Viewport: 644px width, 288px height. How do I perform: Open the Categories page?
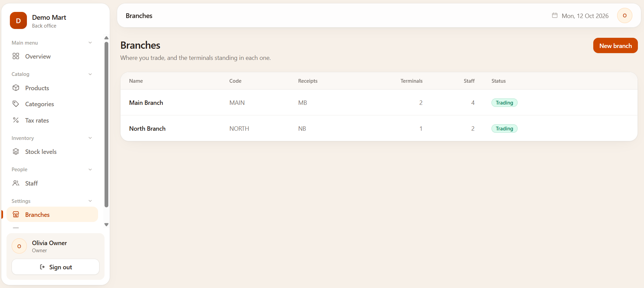[x=52, y=104]
